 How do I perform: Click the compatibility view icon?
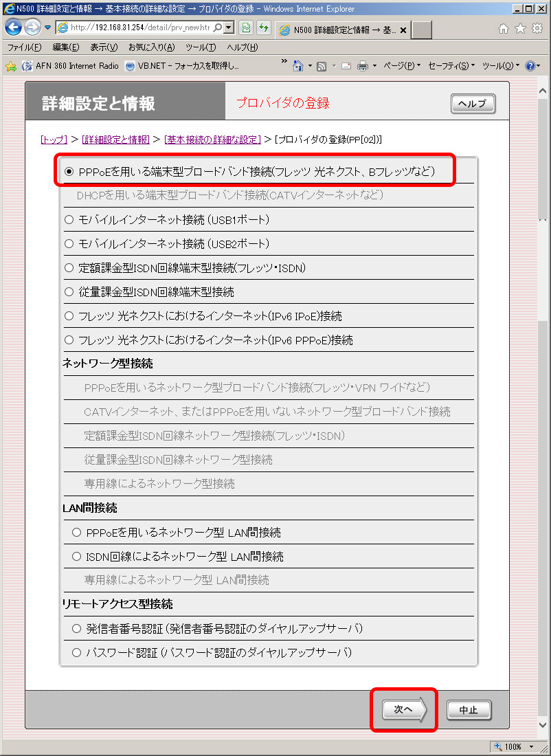pos(246,27)
